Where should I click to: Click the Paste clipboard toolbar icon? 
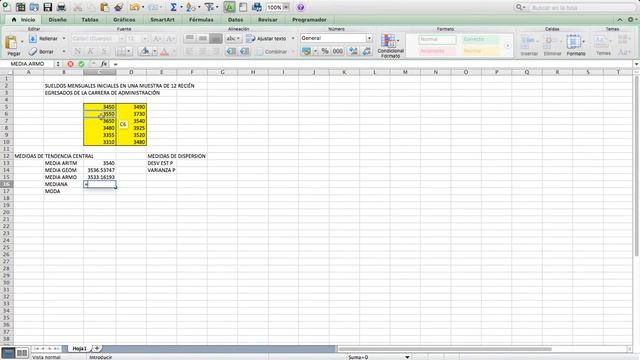104,7
